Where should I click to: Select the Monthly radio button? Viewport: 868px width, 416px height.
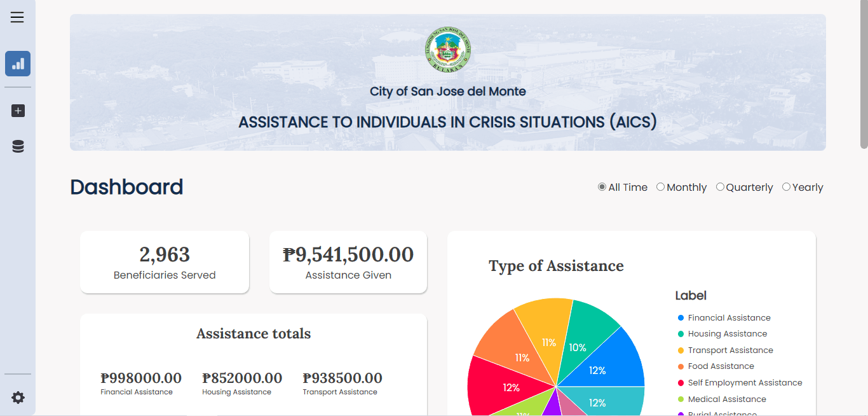(660, 187)
